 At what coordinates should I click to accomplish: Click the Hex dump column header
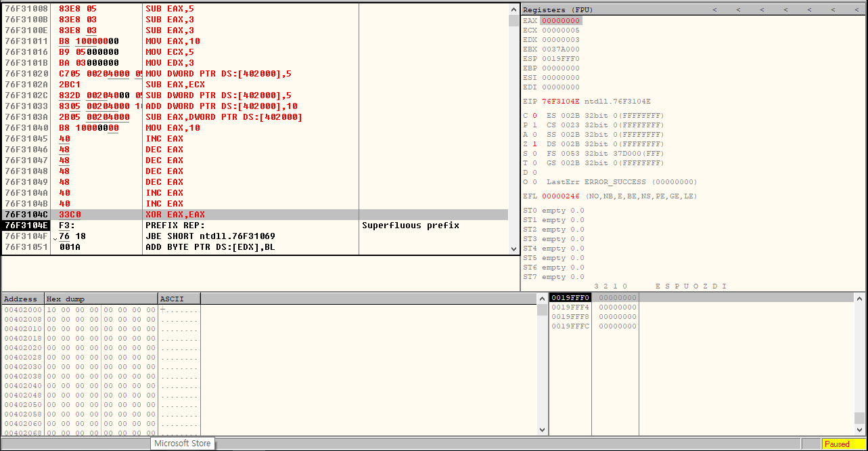(x=101, y=299)
